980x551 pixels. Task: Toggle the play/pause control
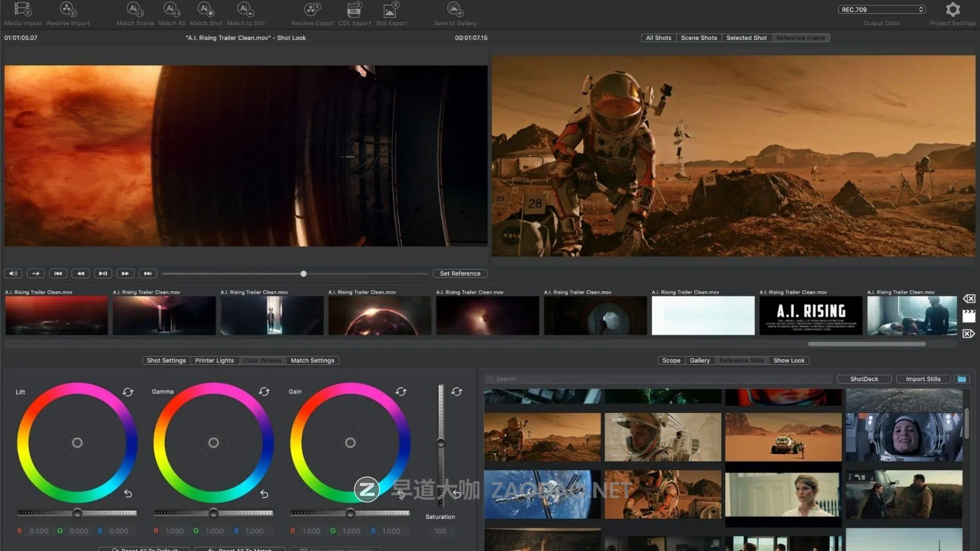click(102, 273)
